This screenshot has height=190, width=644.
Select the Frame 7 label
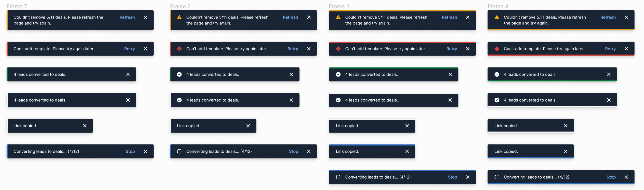(x=17, y=6)
